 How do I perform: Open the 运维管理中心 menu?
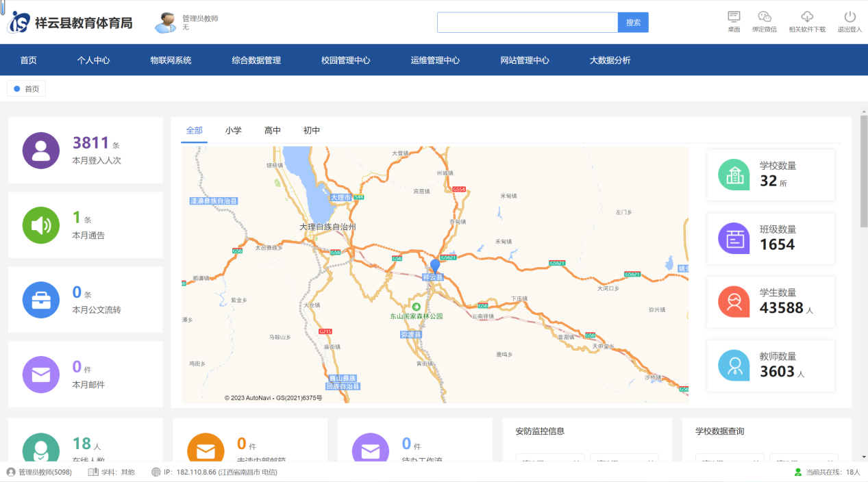click(435, 60)
